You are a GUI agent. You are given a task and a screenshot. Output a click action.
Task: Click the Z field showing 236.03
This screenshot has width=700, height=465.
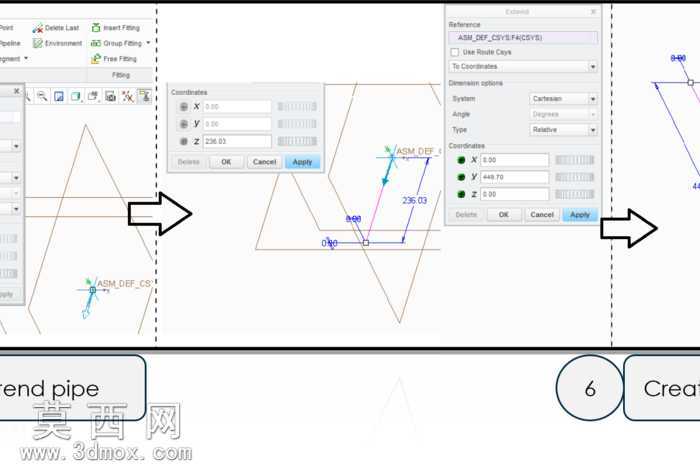point(237,141)
